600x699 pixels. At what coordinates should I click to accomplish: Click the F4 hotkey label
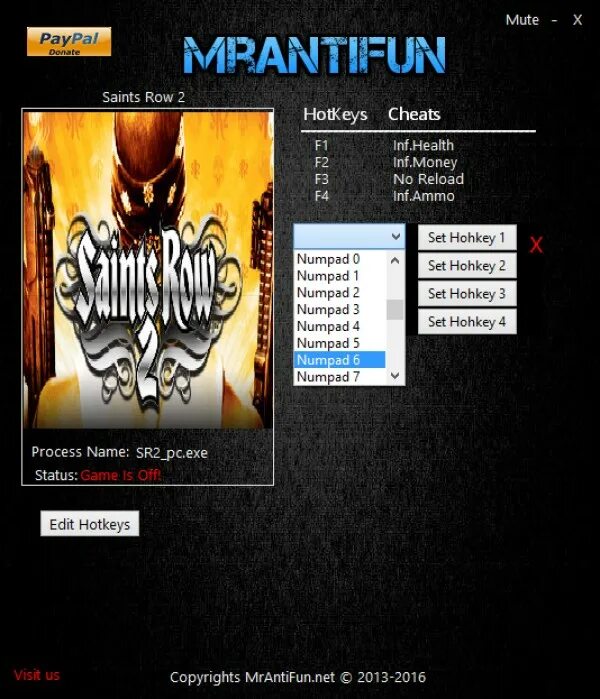pyautogui.click(x=321, y=196)
